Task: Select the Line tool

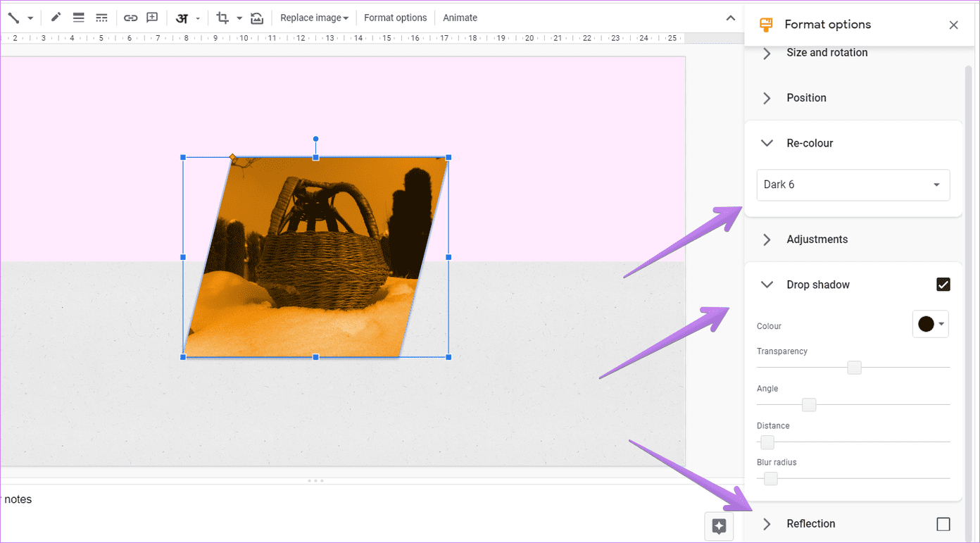Action: pos(13,18)
